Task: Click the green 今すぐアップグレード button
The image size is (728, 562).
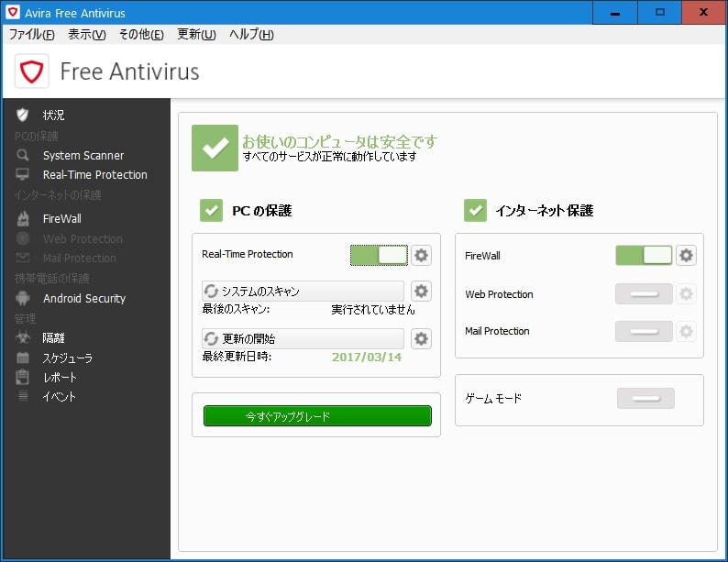Action: (316, 416)
